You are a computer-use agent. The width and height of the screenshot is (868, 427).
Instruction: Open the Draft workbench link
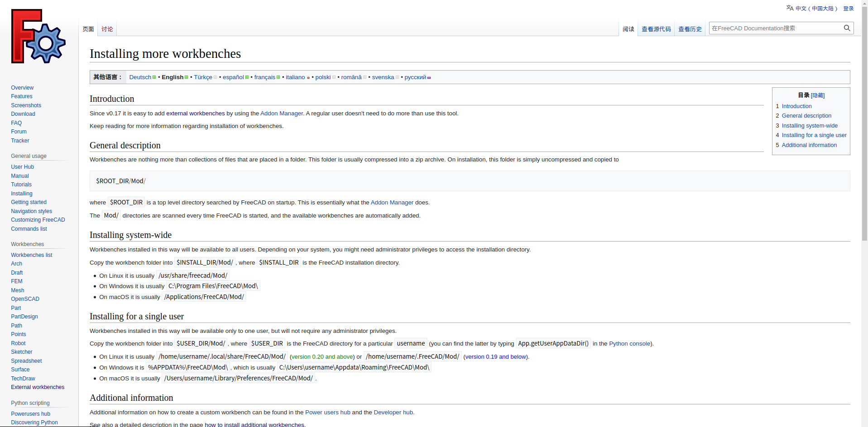(x=17, y=273)
